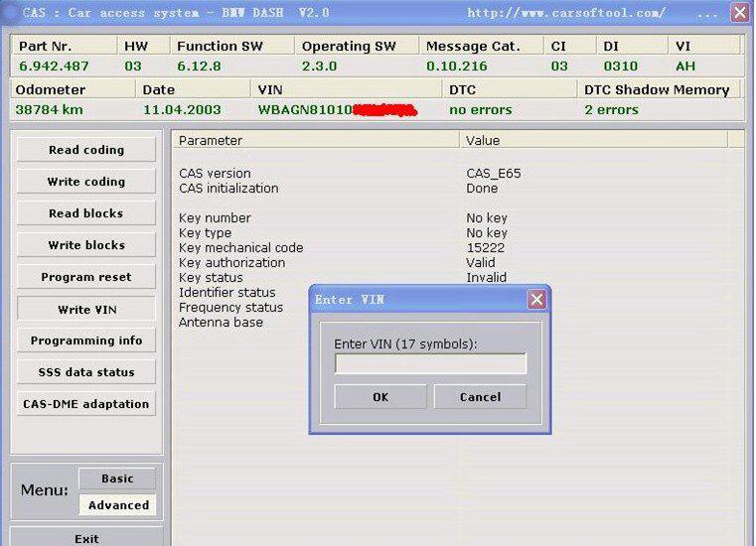The height and width of the screenshot is (546, 756).
Task: Click date value 11.04.2003
Action: 182,110
